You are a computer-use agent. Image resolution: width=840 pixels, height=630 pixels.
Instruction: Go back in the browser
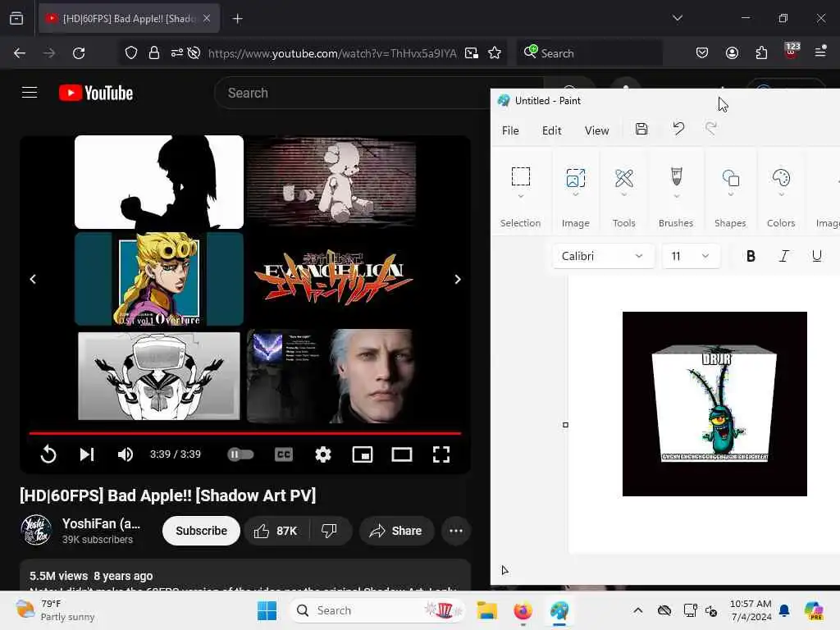coord(20,53)
